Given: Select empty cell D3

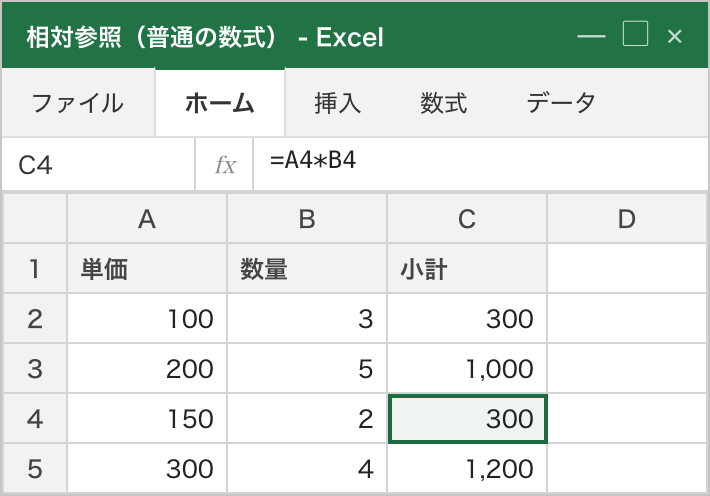Looking at the screenshot, I should point(627,368).
